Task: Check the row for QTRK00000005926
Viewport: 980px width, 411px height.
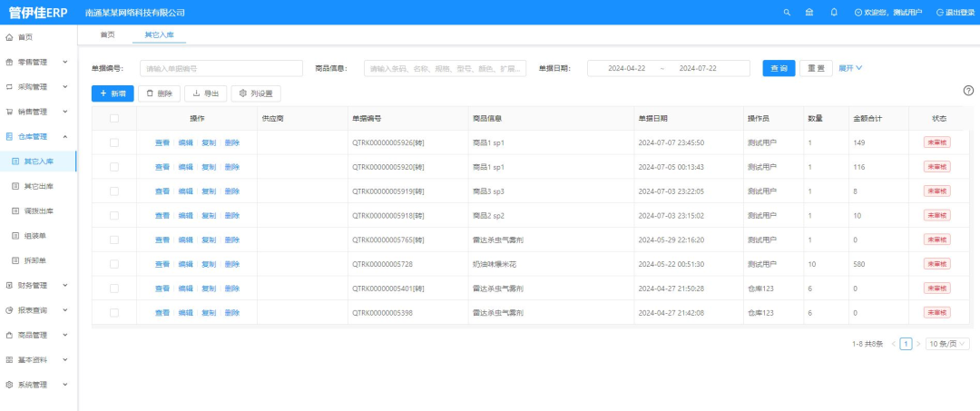Action: [114, 142]
